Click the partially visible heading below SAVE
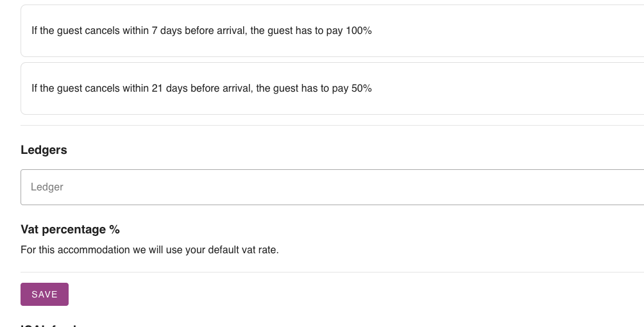This screenshot has height=327, width=644. pyautogui.click(x=48, y=324)
